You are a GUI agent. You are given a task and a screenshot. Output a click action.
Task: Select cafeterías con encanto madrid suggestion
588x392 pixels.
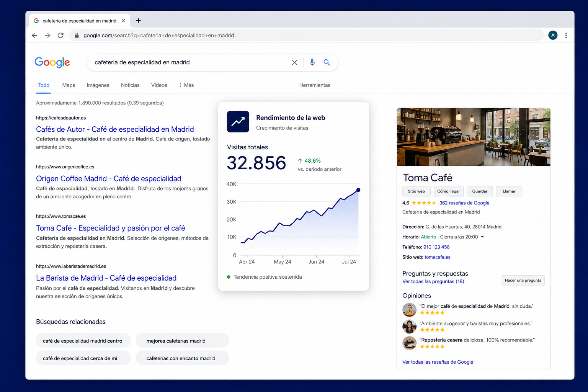click(x=182, y=358)
